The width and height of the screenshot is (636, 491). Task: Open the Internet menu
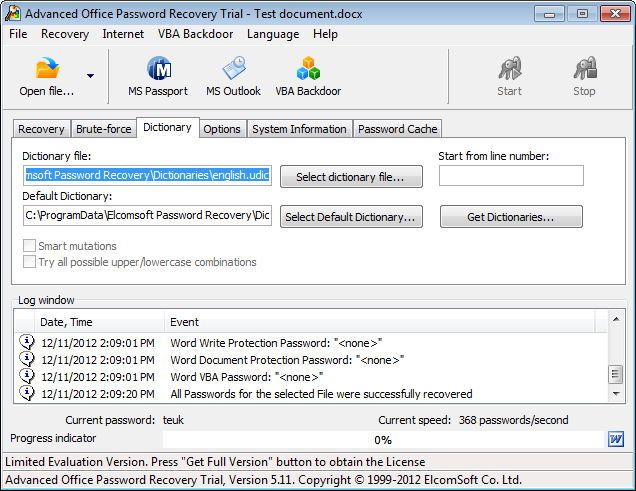click(123, 34)
